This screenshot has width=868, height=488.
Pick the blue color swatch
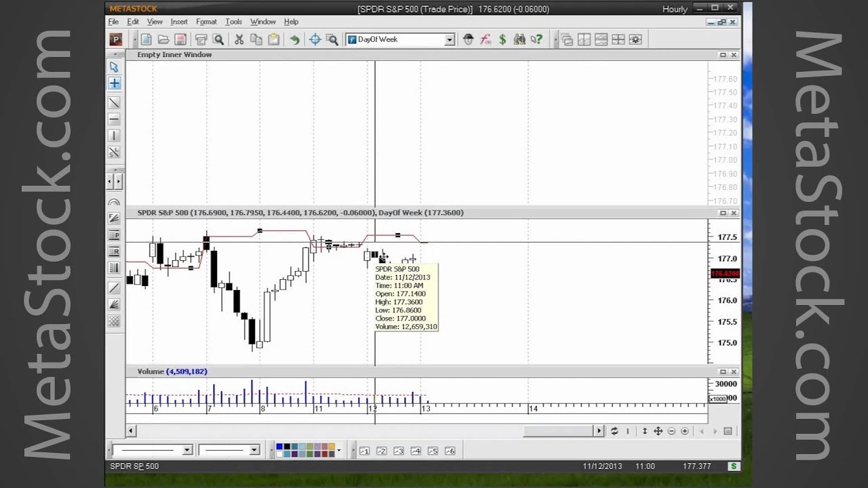pyautogui.click(x=279, y=447)
